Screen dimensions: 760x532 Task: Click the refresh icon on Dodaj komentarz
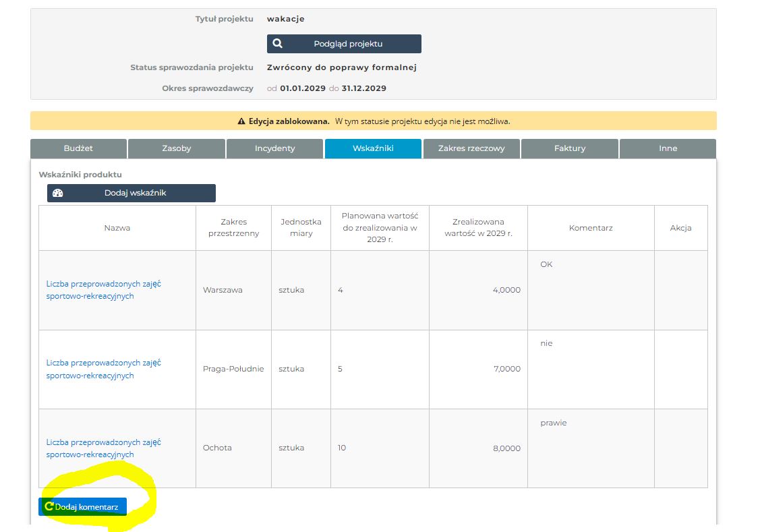click(49, 506)
